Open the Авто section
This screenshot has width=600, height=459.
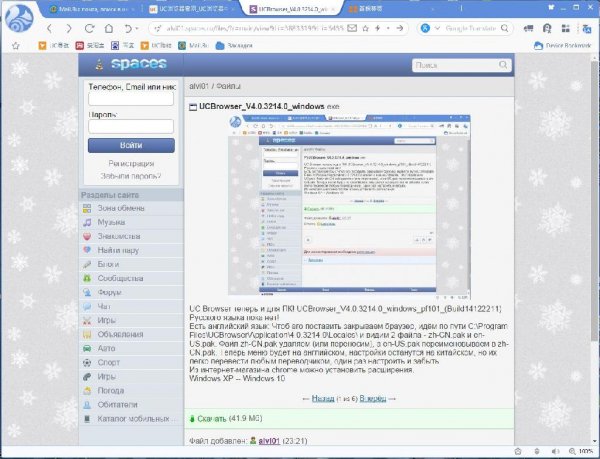(x=131, y=348)
